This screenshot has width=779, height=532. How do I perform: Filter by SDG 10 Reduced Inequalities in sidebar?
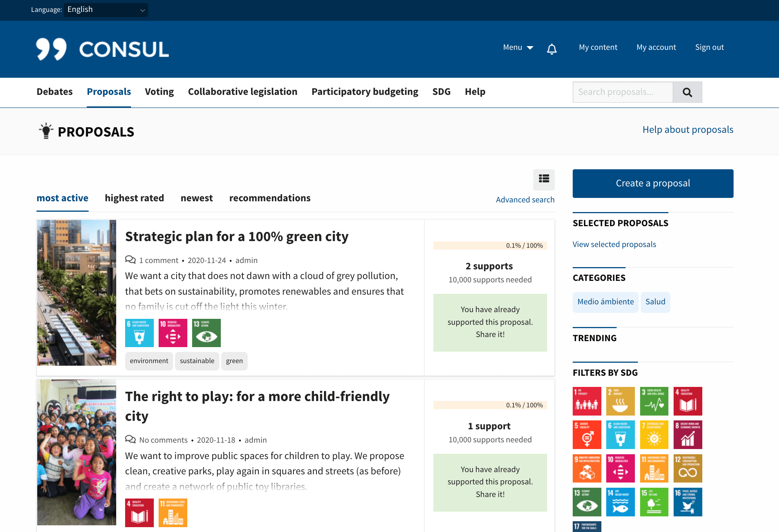click(620, 468)
